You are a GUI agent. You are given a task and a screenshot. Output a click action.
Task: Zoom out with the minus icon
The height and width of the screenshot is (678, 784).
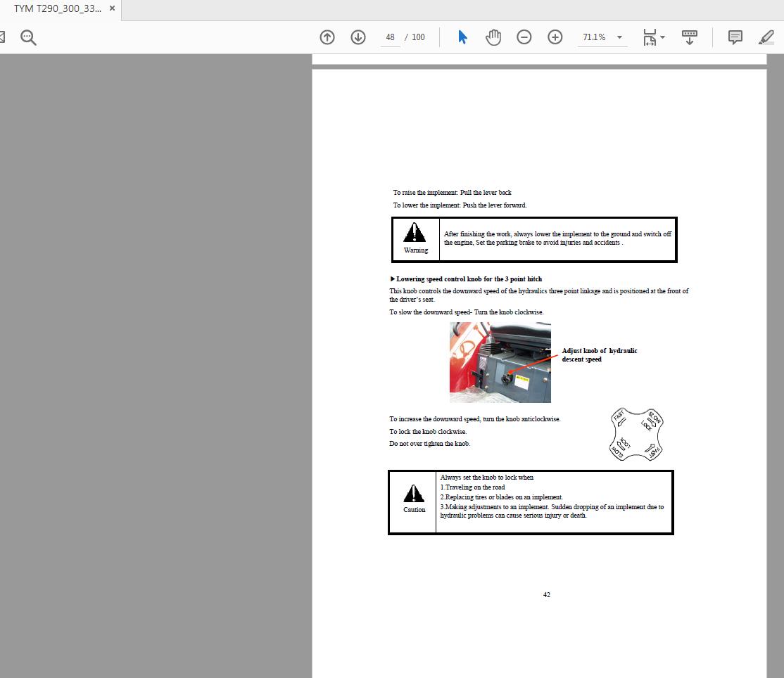pyautogui.click(x=524, y=37)
